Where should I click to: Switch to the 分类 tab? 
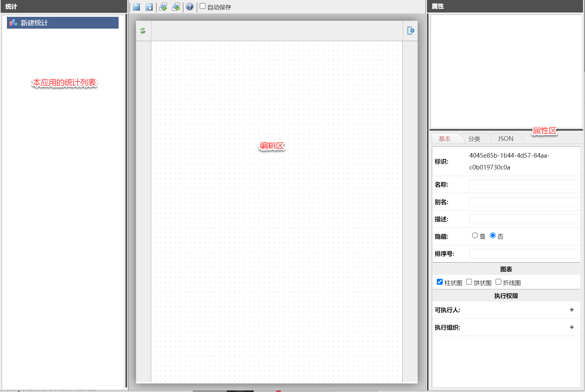[474, 139]
